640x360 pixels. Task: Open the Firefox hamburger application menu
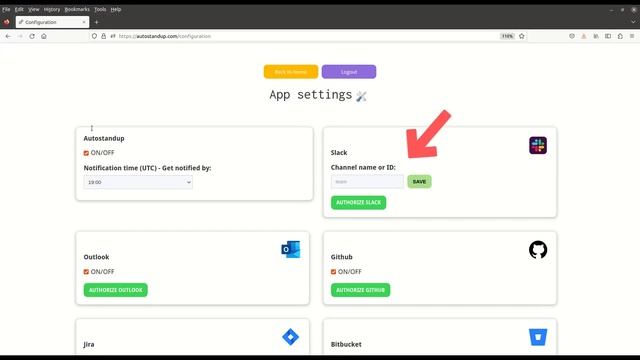632,36
